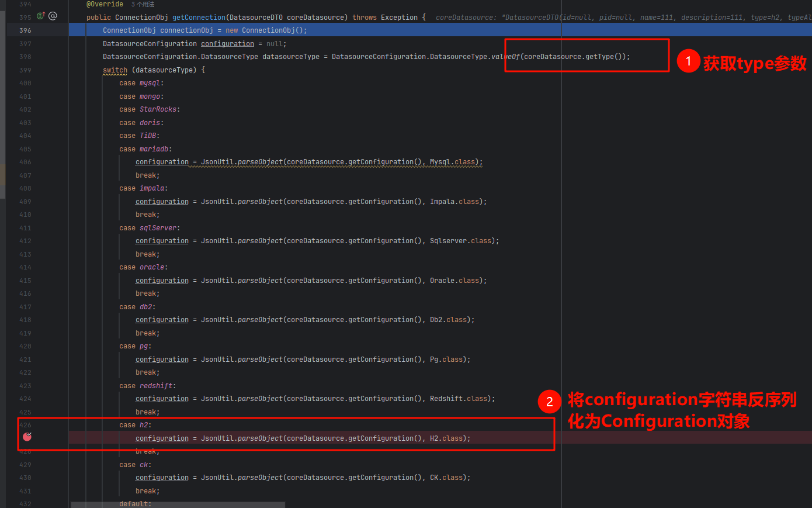Screen dimensions: 812x508
Task: Click the "case StarRocks" label
Action: click(x=150, y=109)
